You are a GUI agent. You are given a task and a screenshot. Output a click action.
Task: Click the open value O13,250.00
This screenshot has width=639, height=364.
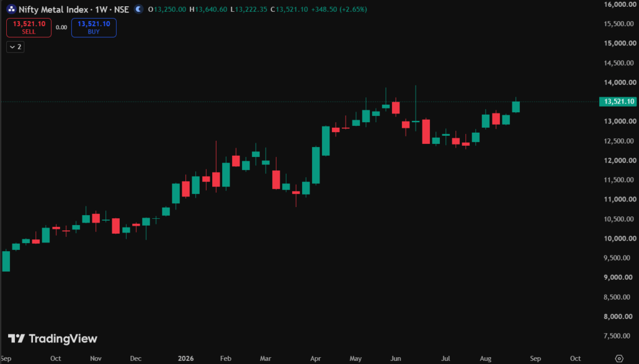click(167, 9)
